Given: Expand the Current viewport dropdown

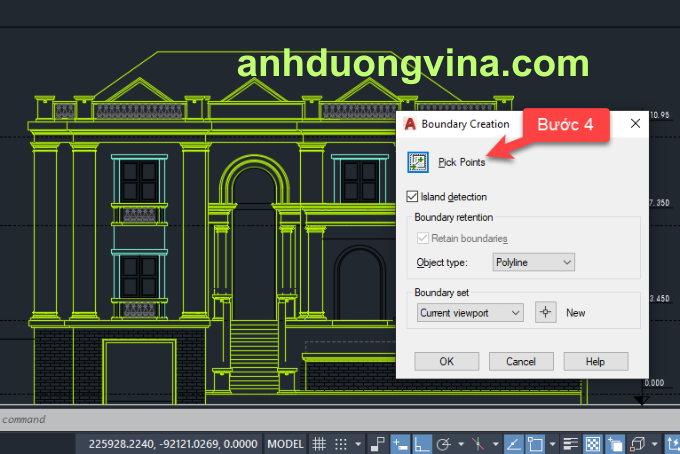Looking at the screenshot, I should [470, 313].
